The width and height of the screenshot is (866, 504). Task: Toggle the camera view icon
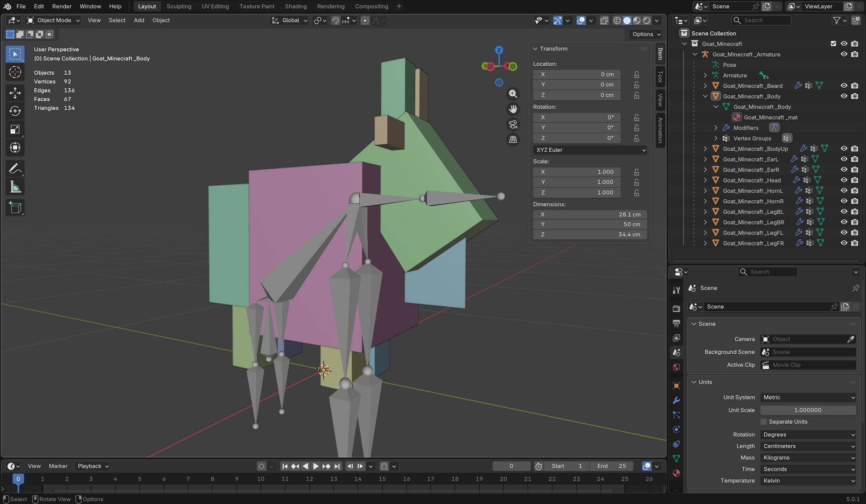coord(513,124)
